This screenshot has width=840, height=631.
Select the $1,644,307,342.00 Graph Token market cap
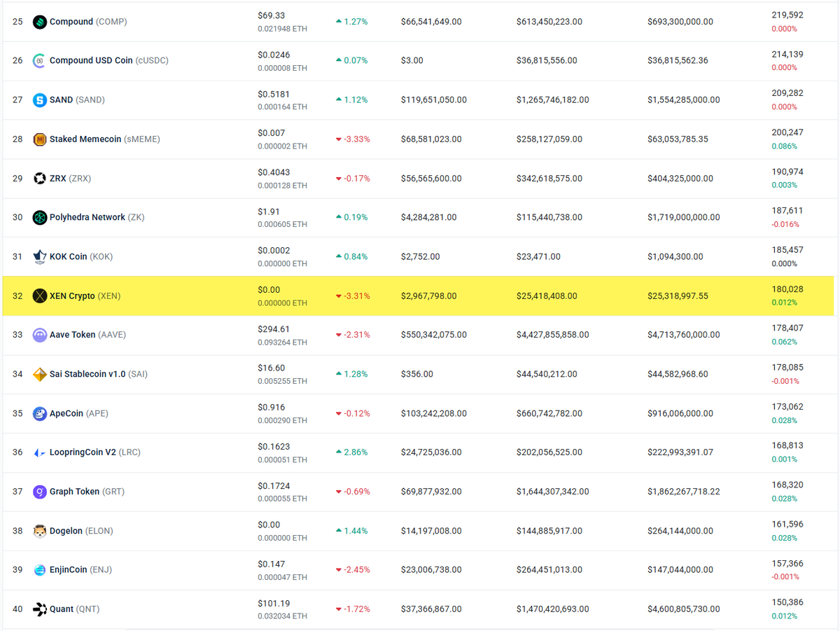553,492
